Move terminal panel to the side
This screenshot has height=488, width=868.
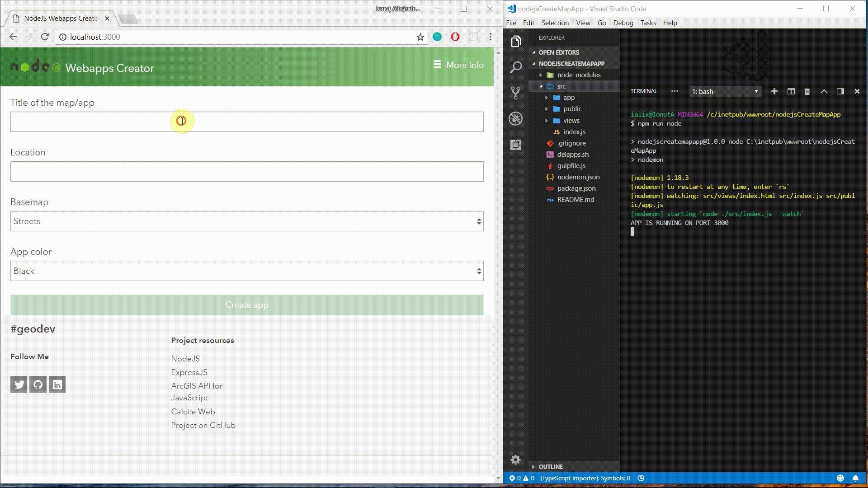(840, 91)
